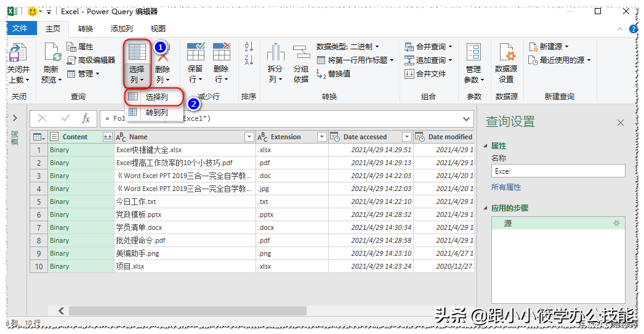The image size is (644, 334).
Task: Open the gear settings for the Source step
Action: (x=616, y=223)
